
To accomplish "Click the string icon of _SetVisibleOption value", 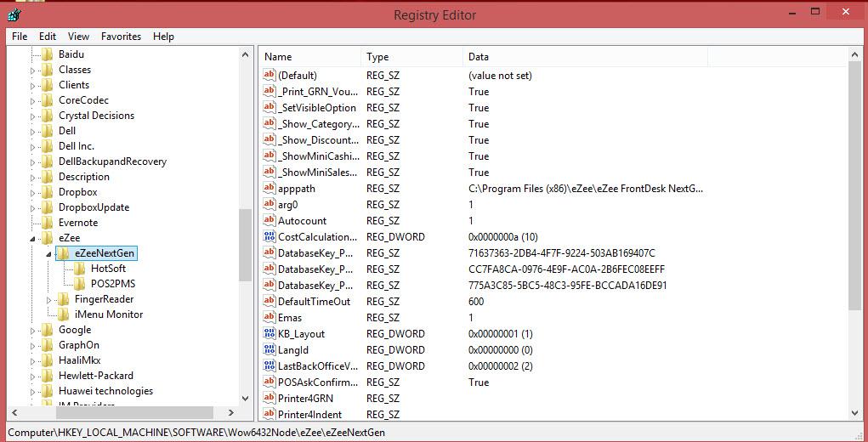I will pos(269,107).
